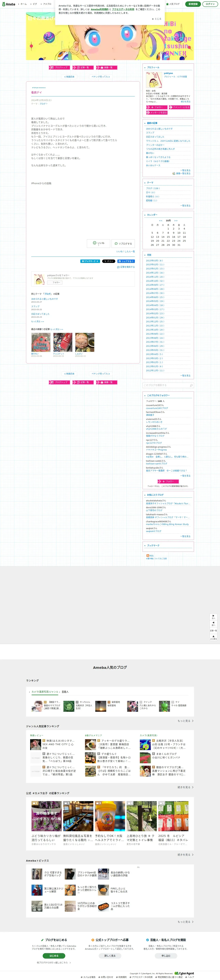Image resolution: width=220 pixels, height=980 pixels.
Task: Open the 2012年12月 ( 11 ) monthly archive
Action: tap(155, 371)
